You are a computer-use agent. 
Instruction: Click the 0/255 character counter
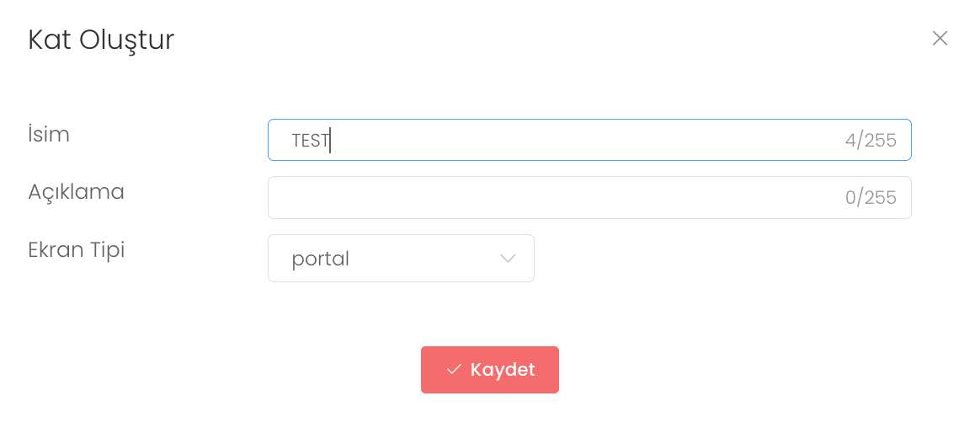871,198
